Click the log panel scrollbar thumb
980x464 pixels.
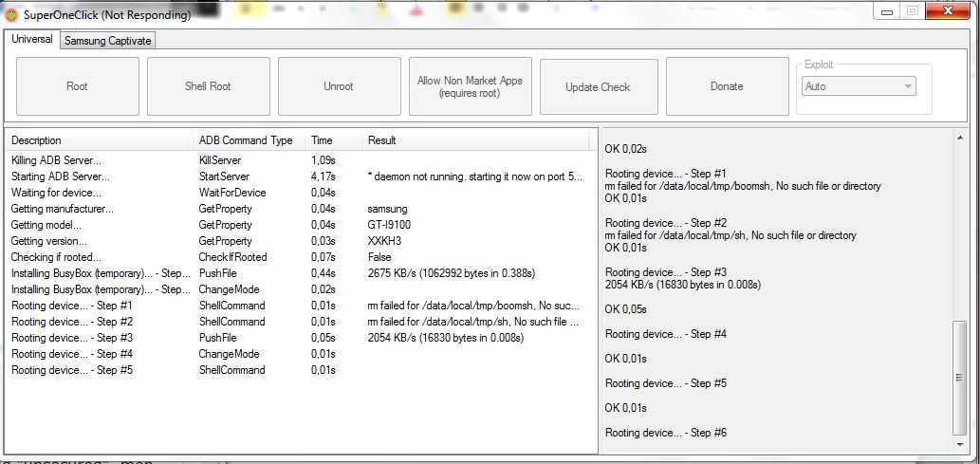(x=961, y=378)
